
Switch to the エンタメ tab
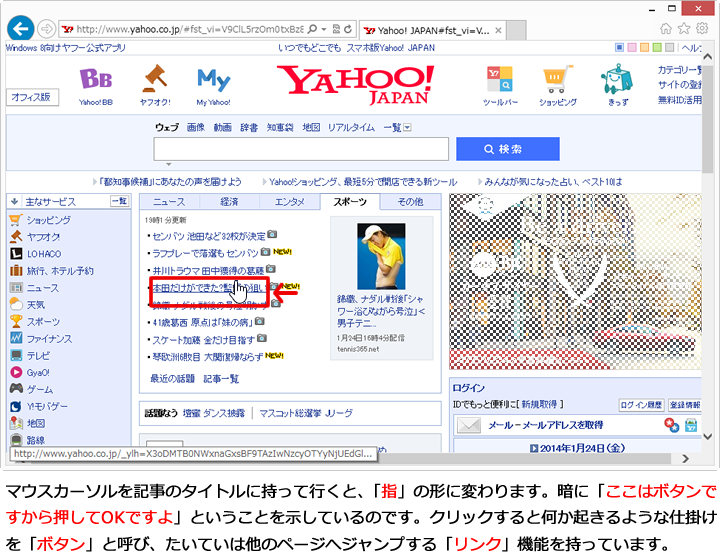(x=289, y=202)
